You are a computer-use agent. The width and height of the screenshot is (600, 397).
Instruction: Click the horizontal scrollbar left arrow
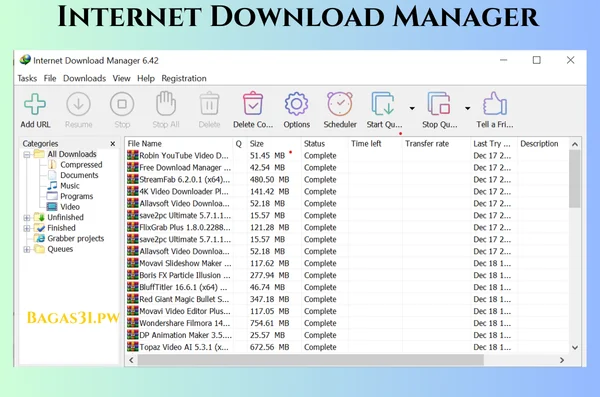tap(132, 360)
